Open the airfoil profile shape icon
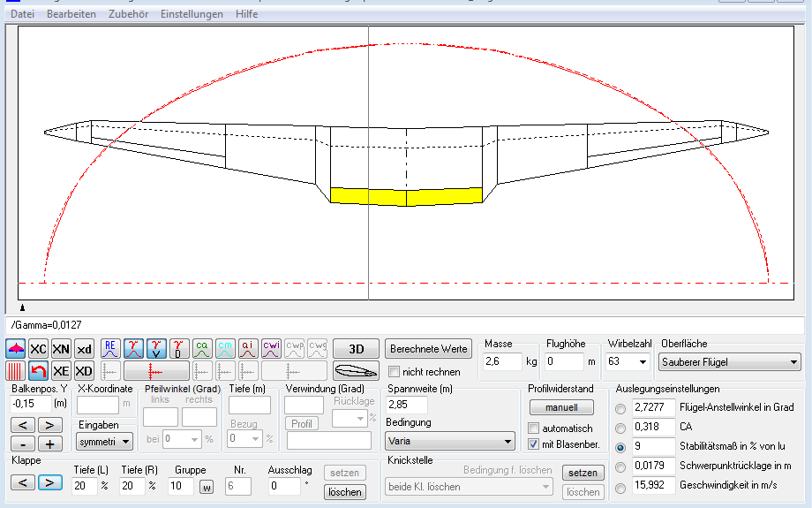The image size is (812, 508). click(x=356, y=371)
